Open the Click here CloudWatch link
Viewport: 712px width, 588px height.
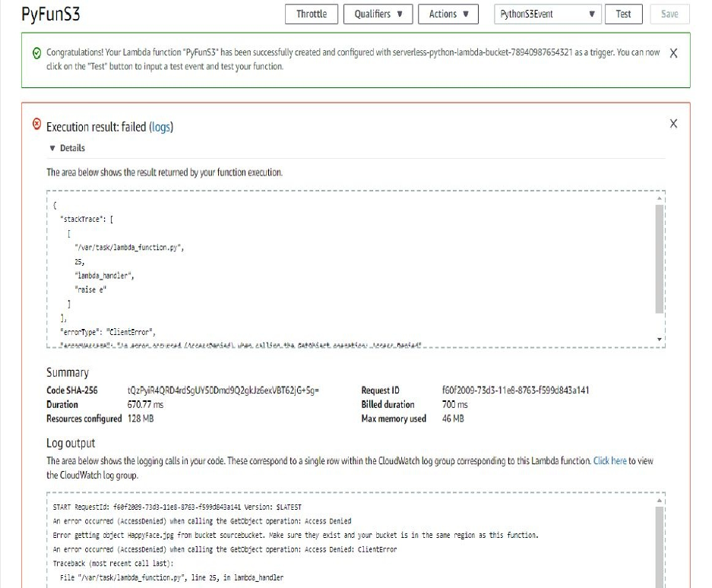point(610,461)
